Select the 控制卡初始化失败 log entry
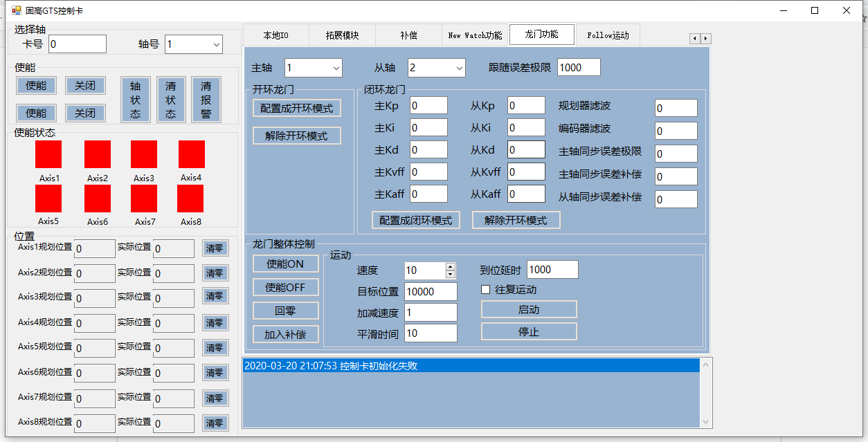This screenshot has height=442, width=868. tap(471, 366)
